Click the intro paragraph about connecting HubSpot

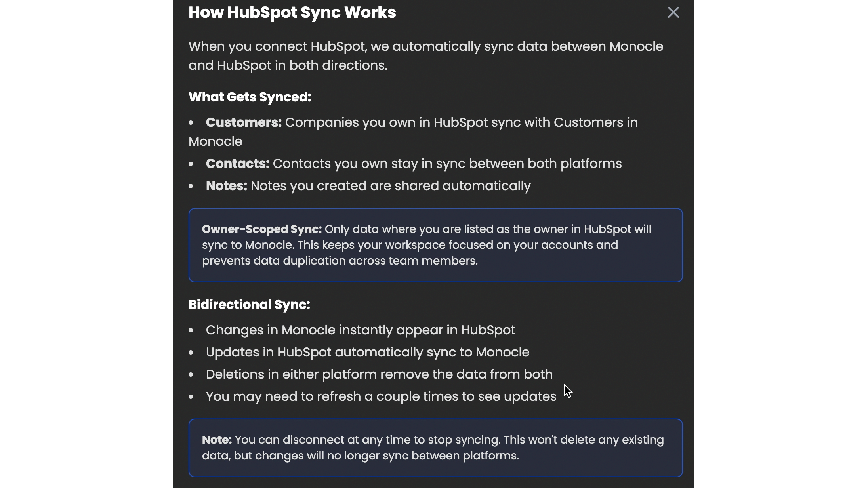click(425, 55)
